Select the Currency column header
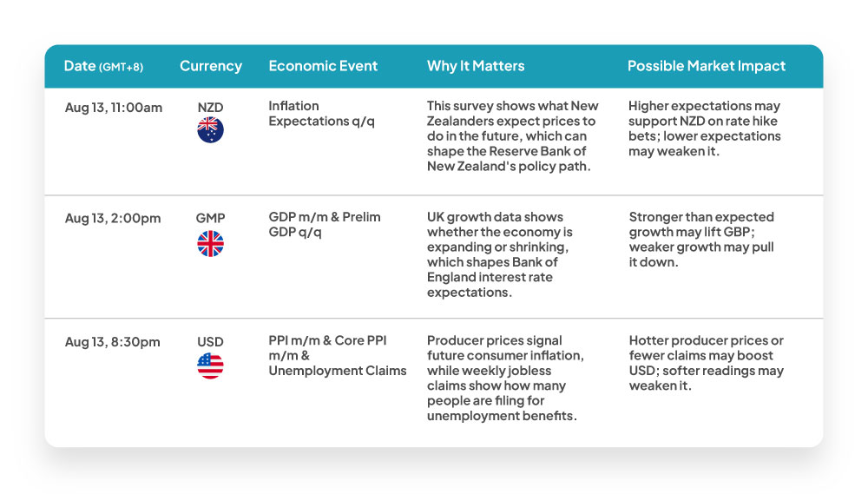Image resolution: width=868 pixels, height=494 pixels. coord(211,67)
